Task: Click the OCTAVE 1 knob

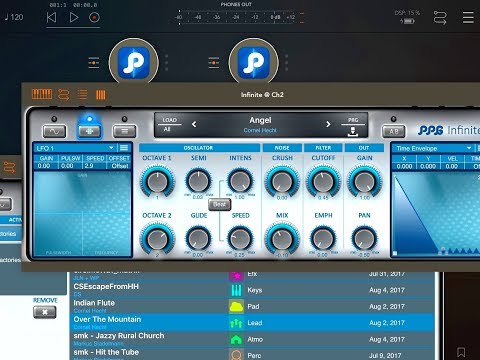Action: 157,181
